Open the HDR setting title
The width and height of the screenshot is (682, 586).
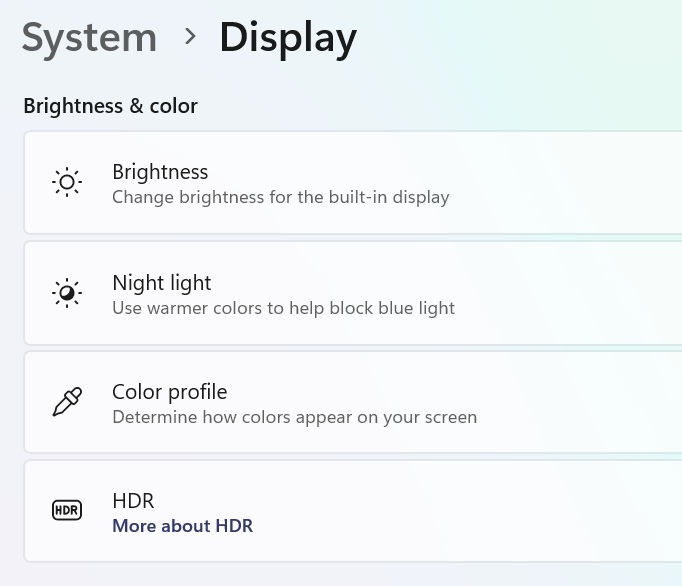coord(133,501)
